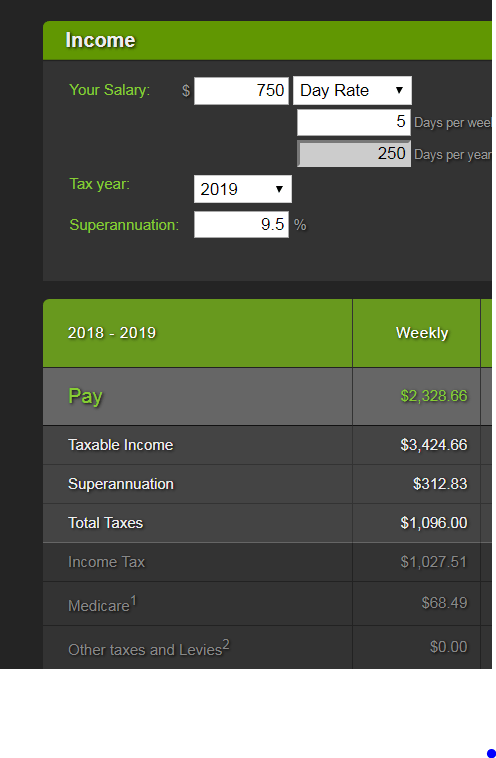Select the Pay row label
The width and height of the screenshot is (496, 758).
point(85,396)
